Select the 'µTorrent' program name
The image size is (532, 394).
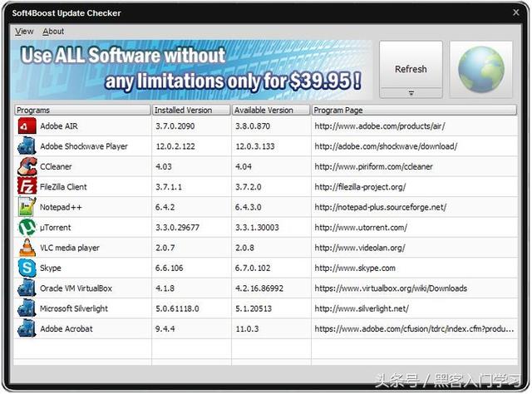56,228
